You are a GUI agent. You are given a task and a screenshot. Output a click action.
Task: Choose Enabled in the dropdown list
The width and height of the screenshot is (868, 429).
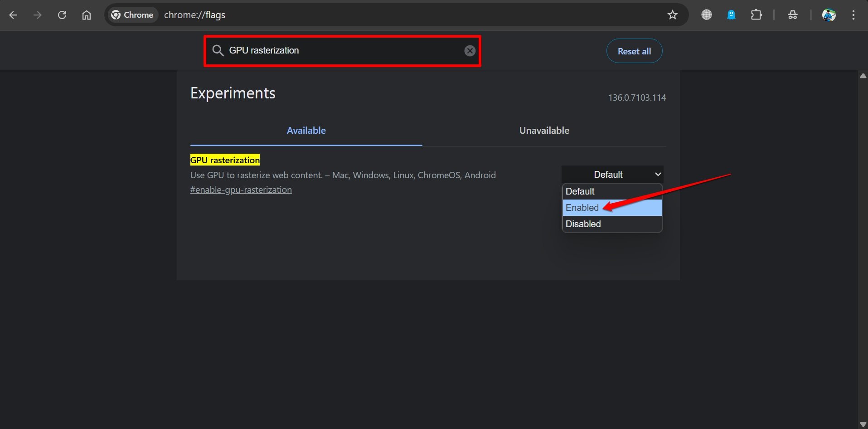pyautogui.click(x=612, y=208)
